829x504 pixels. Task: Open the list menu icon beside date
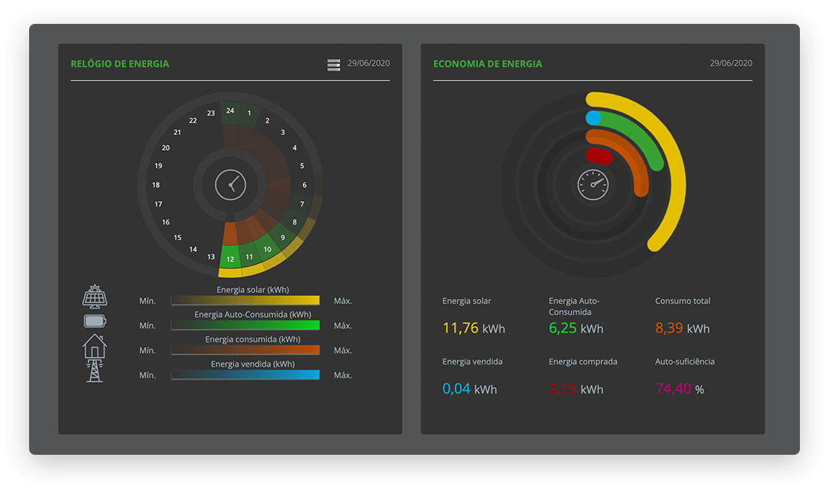[334, 65]
